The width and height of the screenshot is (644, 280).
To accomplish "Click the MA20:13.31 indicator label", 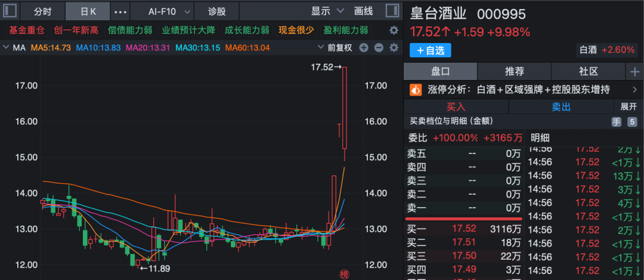I will (148, 48).
